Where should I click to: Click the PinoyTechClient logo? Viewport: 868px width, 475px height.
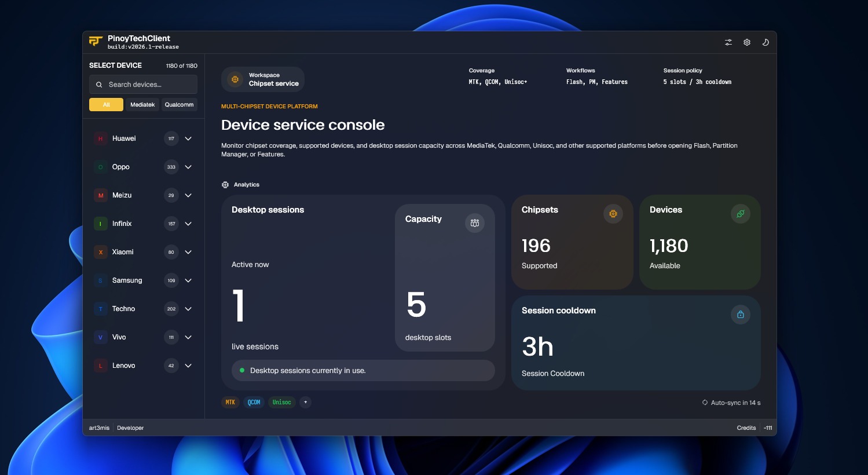coord(96,41)
